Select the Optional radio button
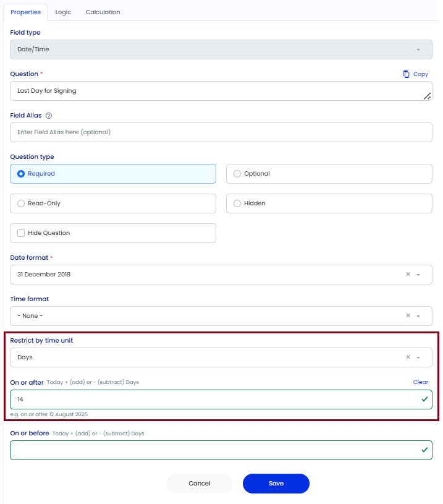 (x=237, y=174)
